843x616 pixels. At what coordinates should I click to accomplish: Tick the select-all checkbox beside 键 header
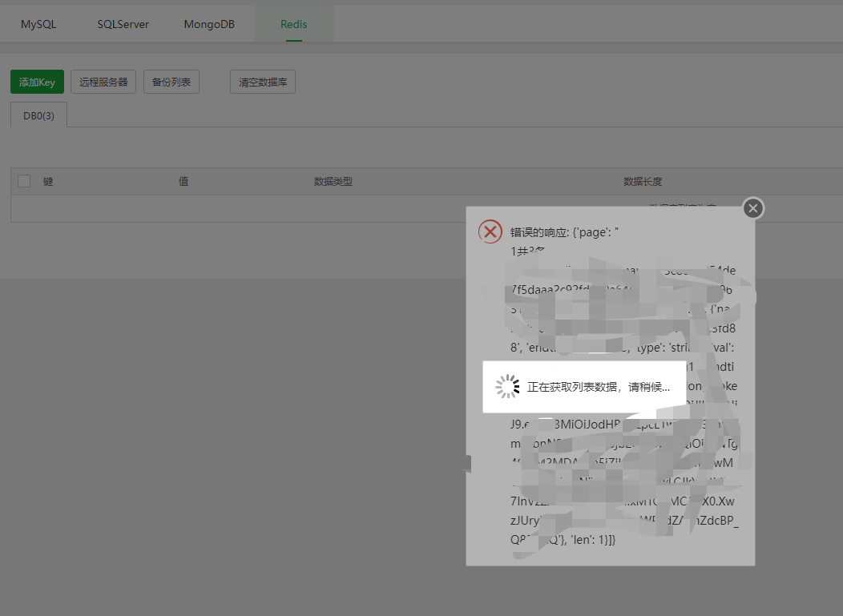24,181
